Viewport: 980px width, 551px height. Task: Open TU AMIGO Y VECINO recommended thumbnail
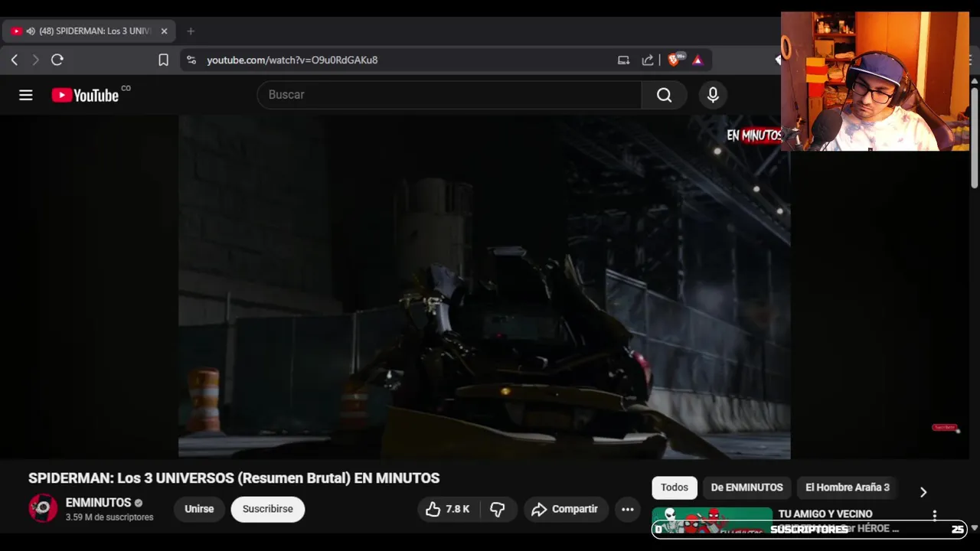(x=712, y=520)
